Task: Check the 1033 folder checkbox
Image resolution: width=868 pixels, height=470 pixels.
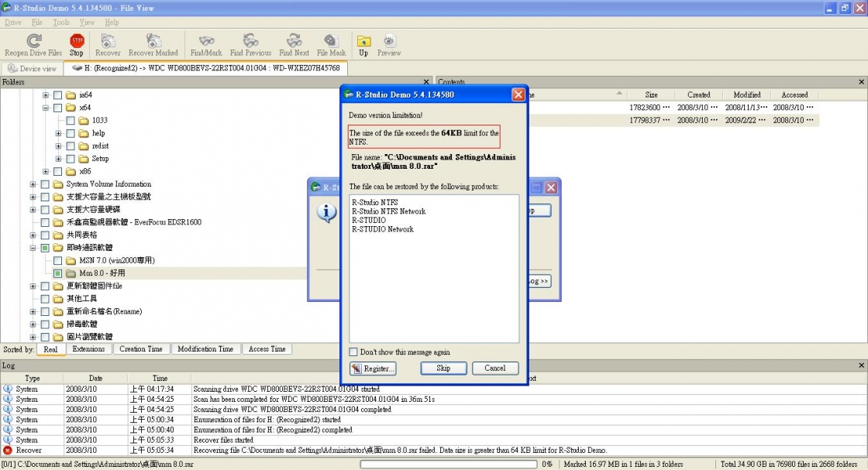Action: tap(71, 121)
